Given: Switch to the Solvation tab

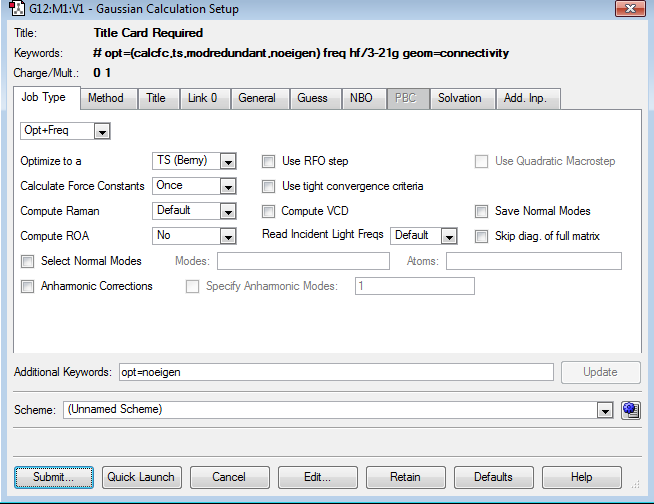Looking at the screenshot, I should coord(463,98).
